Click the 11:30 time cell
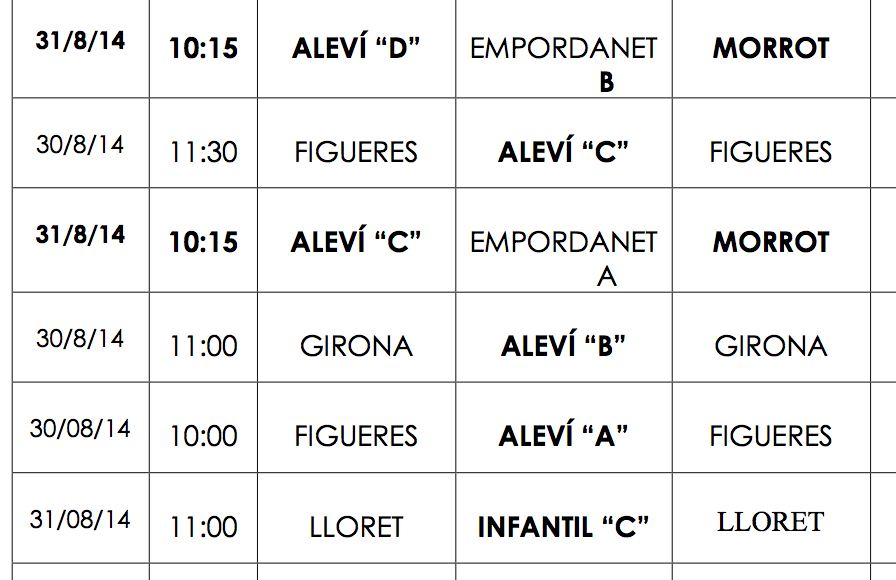Image resolution: width=896 pixels, height=580 pixels. click(x=203, y=152)
